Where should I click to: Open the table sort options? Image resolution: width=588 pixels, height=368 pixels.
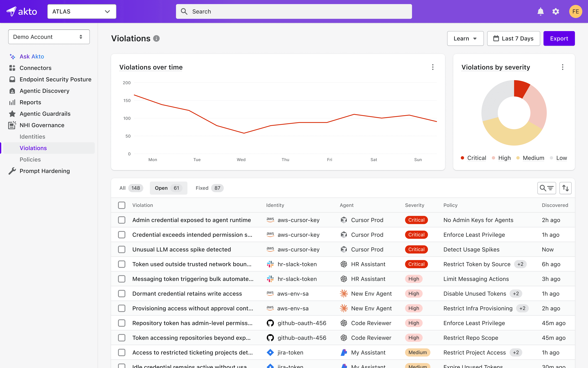565,188
